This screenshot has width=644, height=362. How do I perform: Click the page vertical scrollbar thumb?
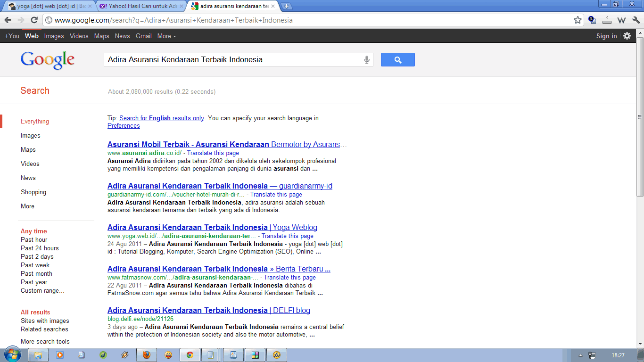pos(640,118)
